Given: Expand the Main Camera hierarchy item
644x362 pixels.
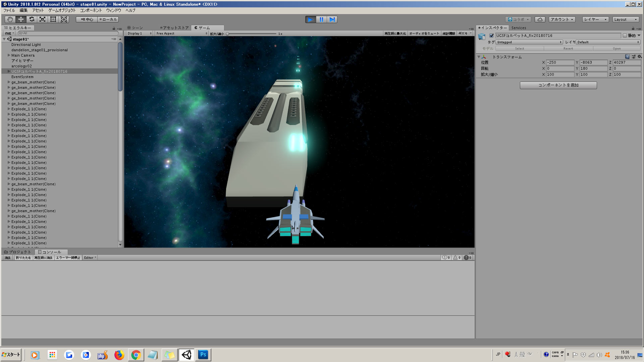Looking at the screenshot, I should tap(9, 55).
